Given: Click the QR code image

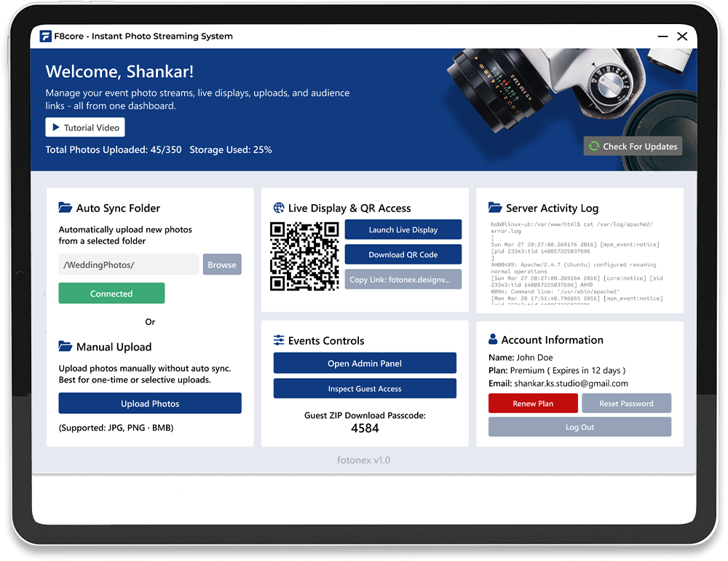Looking at the screenshot, I should (304, 256).
